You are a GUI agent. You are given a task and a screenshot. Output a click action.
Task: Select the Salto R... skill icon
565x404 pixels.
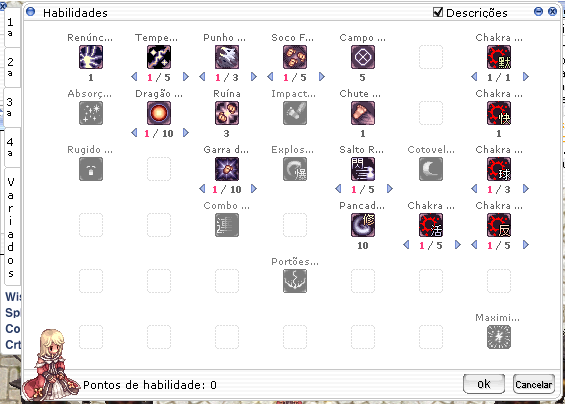[x=363, y=169]
